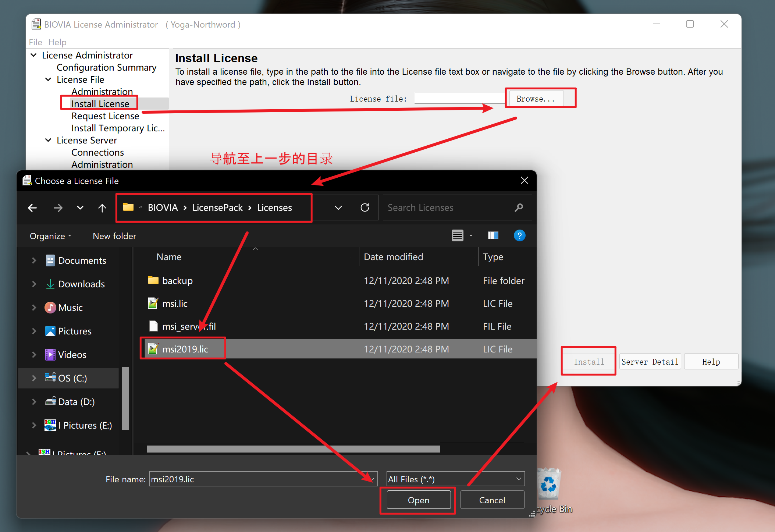775x532 pixels.
Task: Click the sidebar vertical scrollbar
Action: pos(125,398)
